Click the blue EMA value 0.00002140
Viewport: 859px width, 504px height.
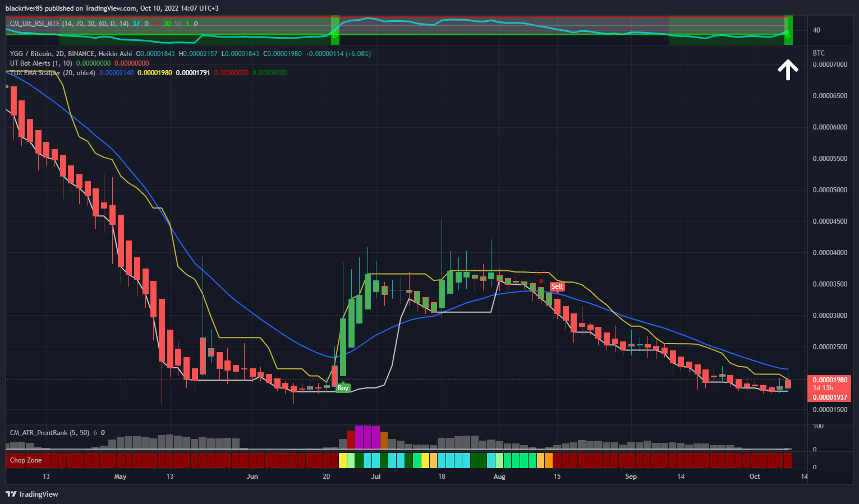tap(117, 73)
